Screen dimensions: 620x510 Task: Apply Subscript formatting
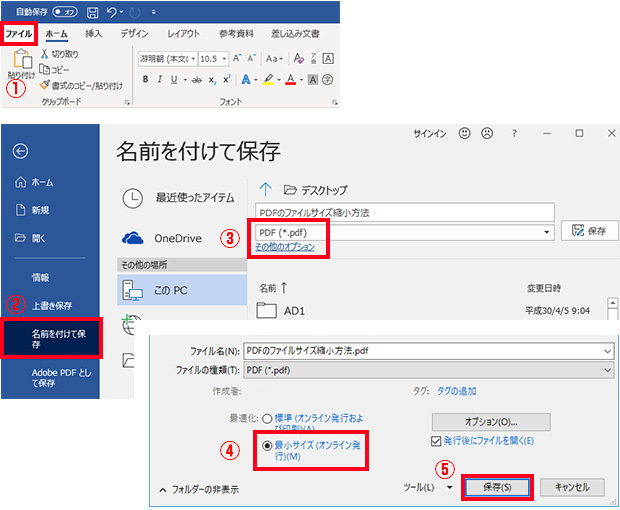click(x=212, y=80)
